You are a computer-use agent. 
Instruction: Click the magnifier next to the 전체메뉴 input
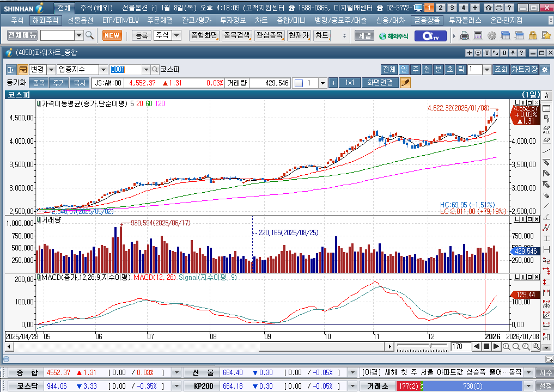tap(90, 35)
